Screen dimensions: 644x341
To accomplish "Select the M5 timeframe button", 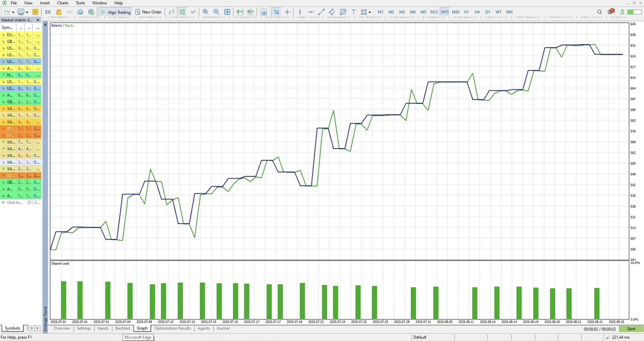I will (423, 12).
